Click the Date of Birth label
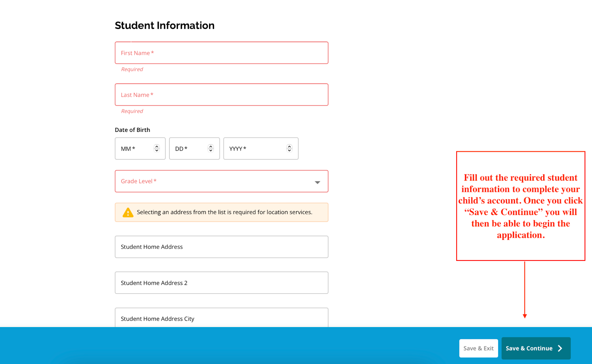Screen dimensions: 592x364 [x=132, y=130]
